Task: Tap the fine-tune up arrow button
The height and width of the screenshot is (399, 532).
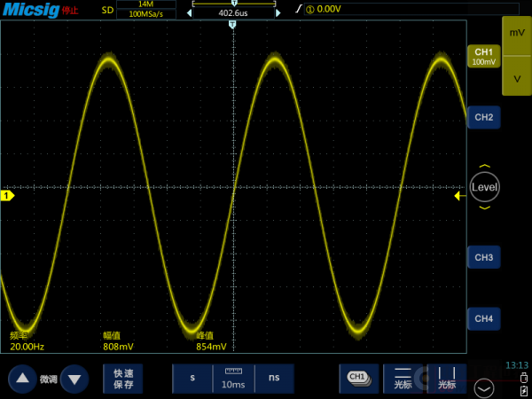Action: (x=22, y=379)
